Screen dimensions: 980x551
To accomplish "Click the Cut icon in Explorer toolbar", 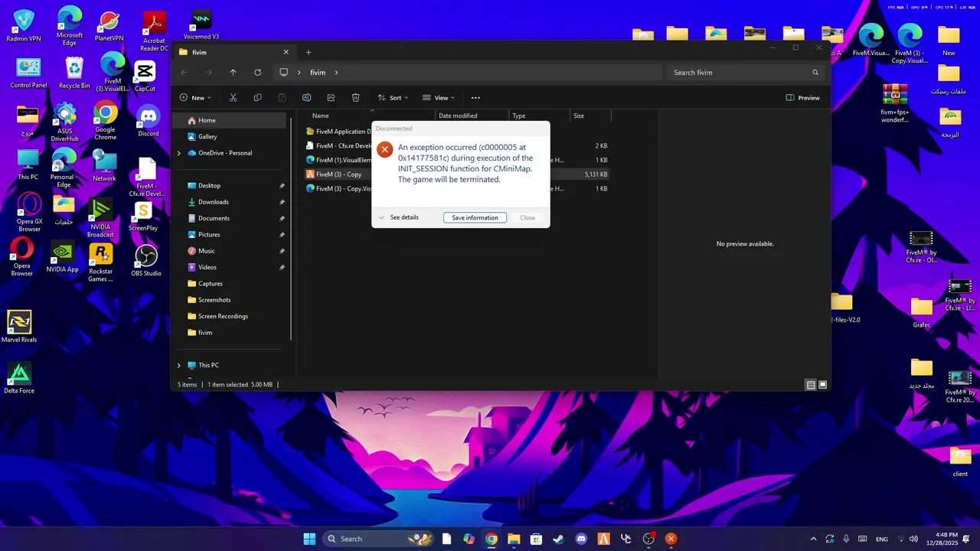I will (x=234, y=98).
